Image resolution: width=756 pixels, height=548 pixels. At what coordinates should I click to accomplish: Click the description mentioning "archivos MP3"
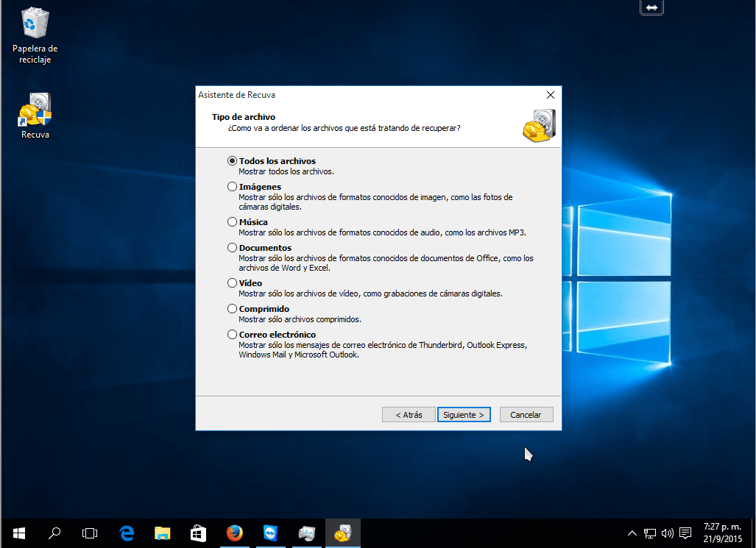point(382,232)
